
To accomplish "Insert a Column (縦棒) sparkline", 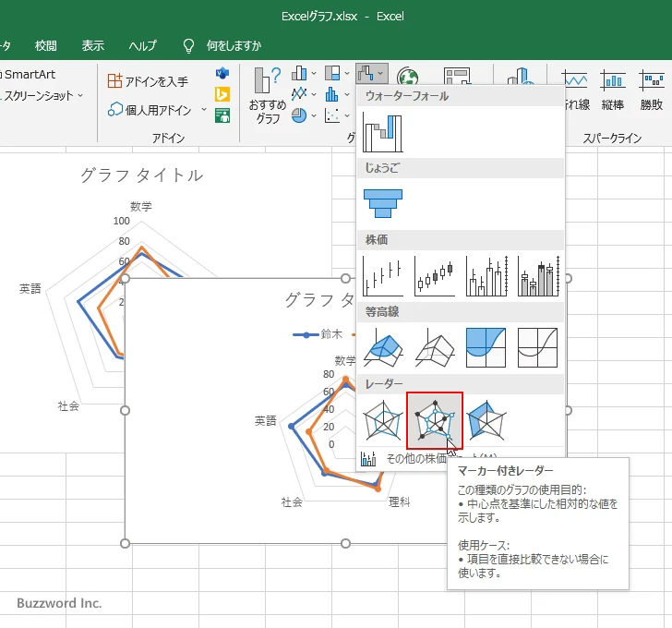I will coord(613,91).
